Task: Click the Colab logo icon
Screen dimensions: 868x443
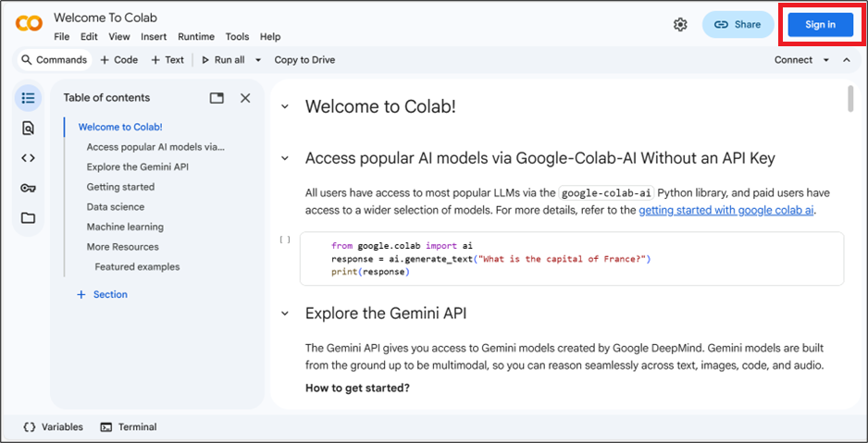Action: point(29,24)
